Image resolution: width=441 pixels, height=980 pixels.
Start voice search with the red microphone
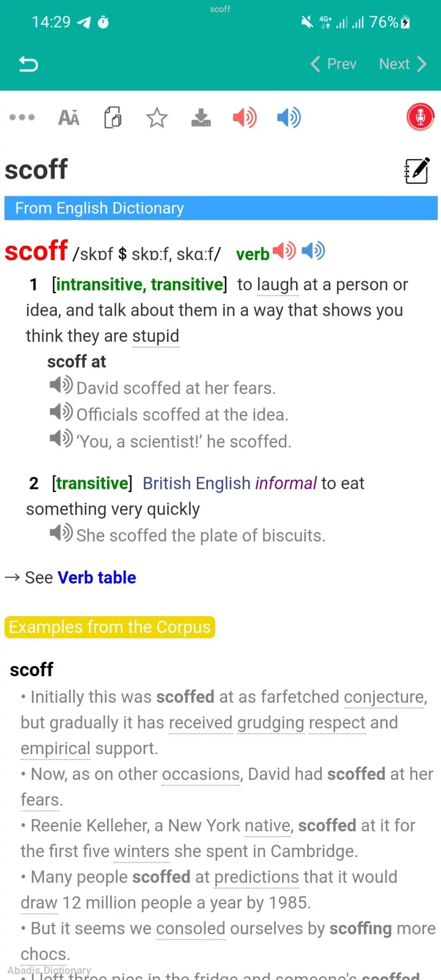[x=420, y=116]
